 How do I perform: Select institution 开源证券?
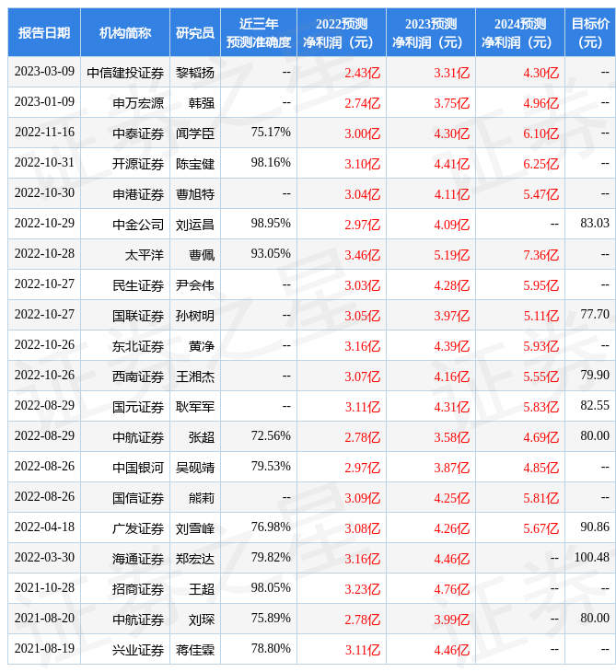point(138,164)
